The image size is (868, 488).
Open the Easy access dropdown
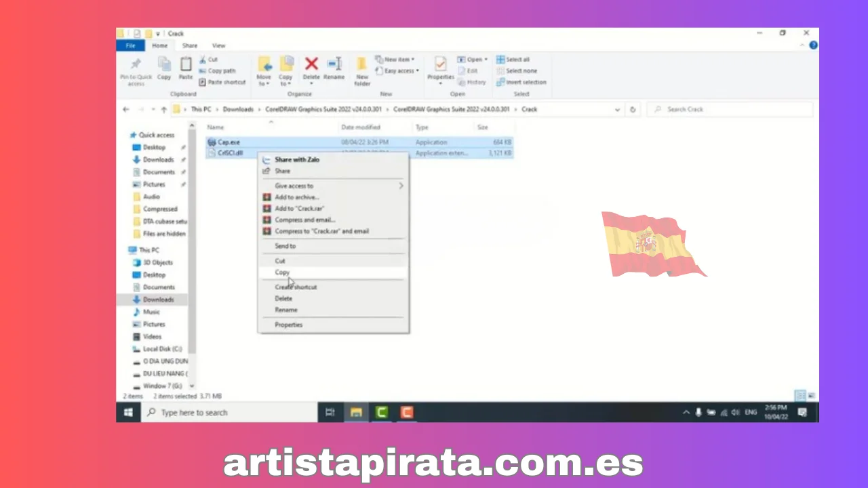tap(397, 70)
